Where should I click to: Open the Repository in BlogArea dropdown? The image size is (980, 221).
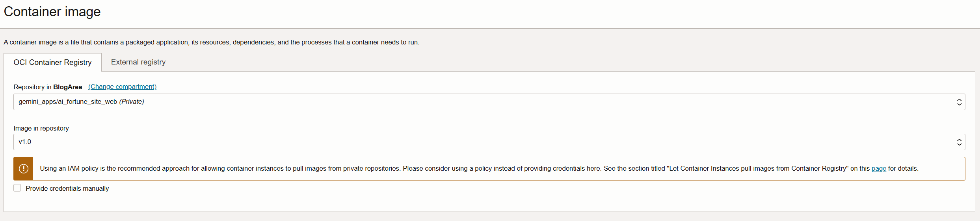489,102
